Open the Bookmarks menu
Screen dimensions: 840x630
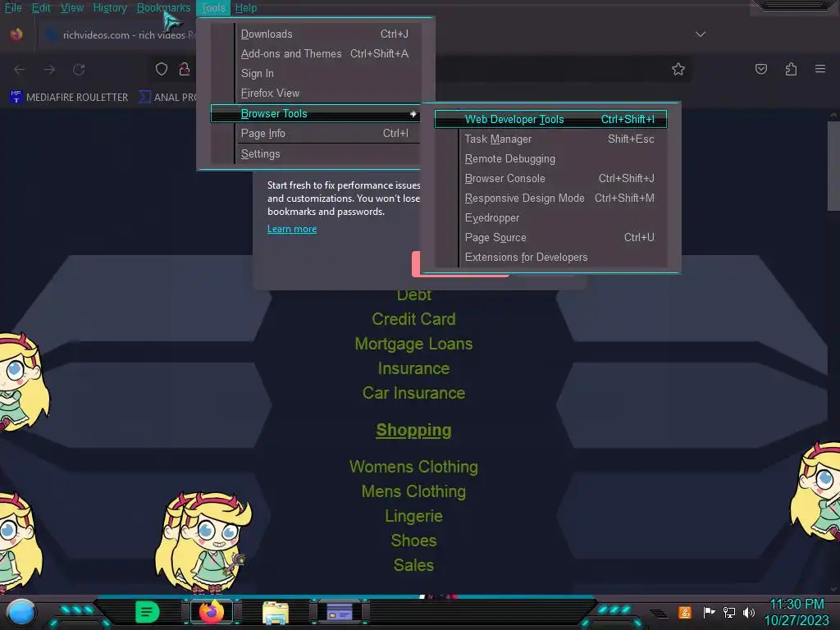pos(163,7)
